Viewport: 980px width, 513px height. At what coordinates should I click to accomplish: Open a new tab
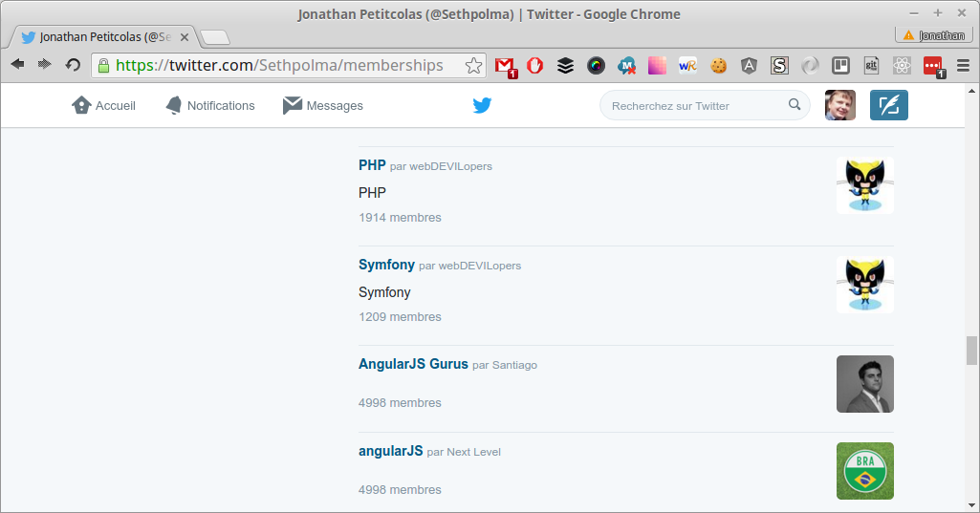point(216,38)
